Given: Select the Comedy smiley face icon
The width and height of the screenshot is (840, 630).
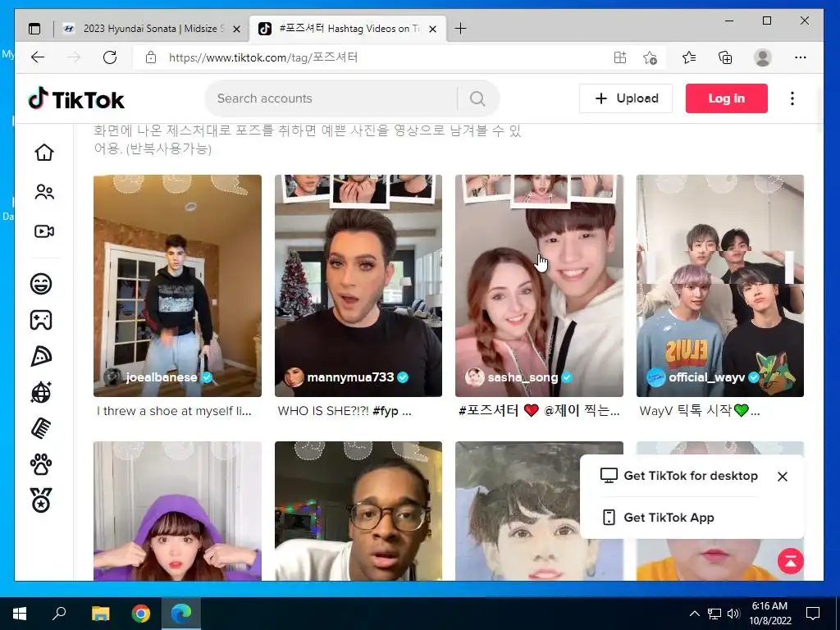Looking at the screenshot, I should click(41, 283).
